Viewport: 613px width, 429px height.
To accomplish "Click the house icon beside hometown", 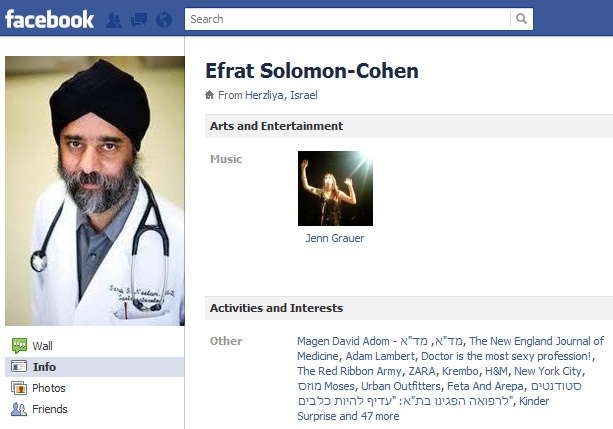I will coord(210,95).
